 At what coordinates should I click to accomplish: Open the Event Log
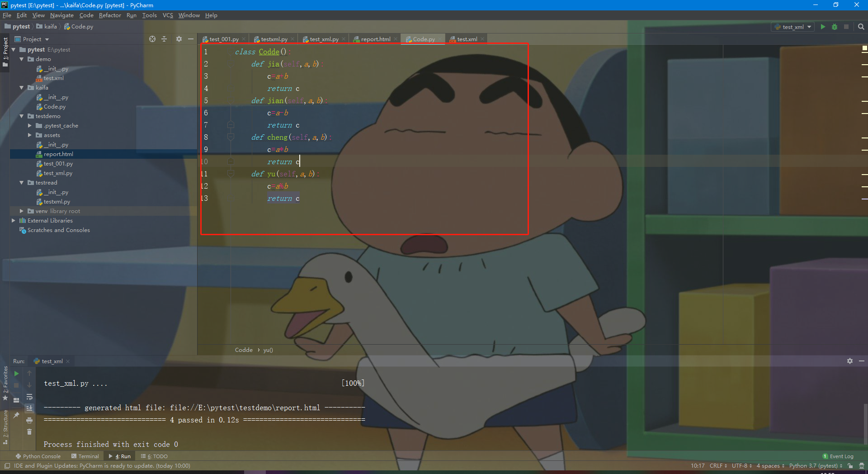click(838, 456)
